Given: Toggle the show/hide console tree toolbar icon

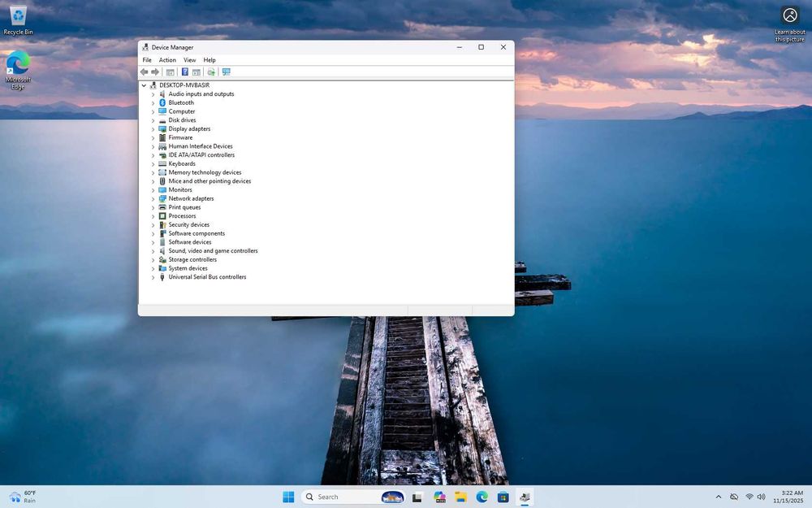Looking at the screenshot, I should point(170,72).
